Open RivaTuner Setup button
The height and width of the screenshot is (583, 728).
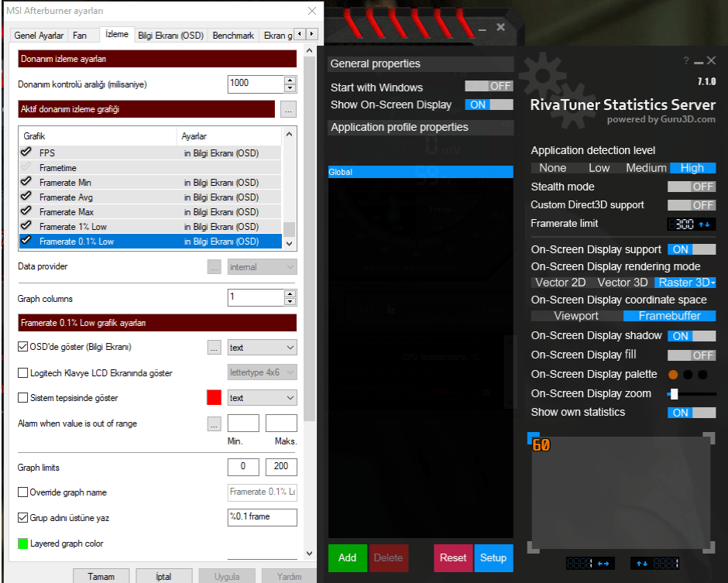493,558
